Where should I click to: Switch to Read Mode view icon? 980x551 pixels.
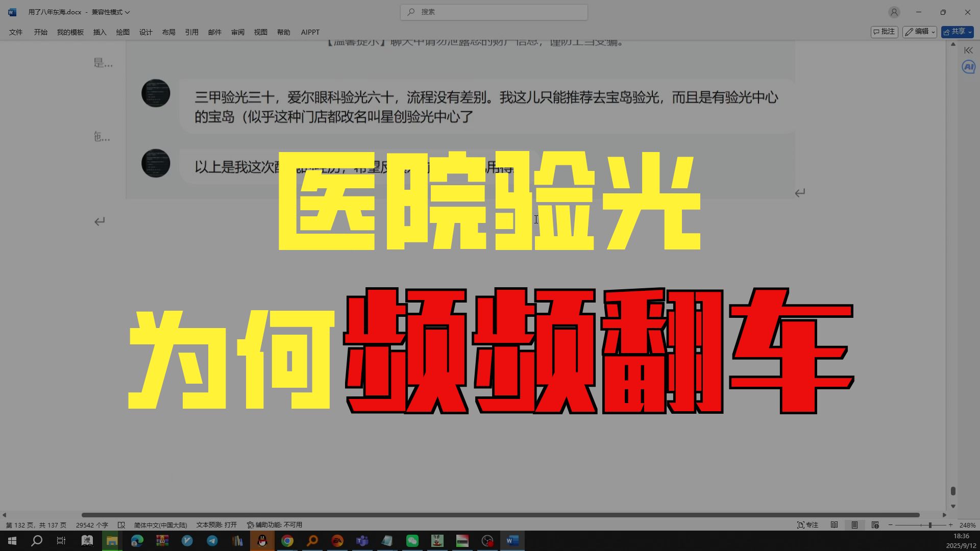[834, 525]
